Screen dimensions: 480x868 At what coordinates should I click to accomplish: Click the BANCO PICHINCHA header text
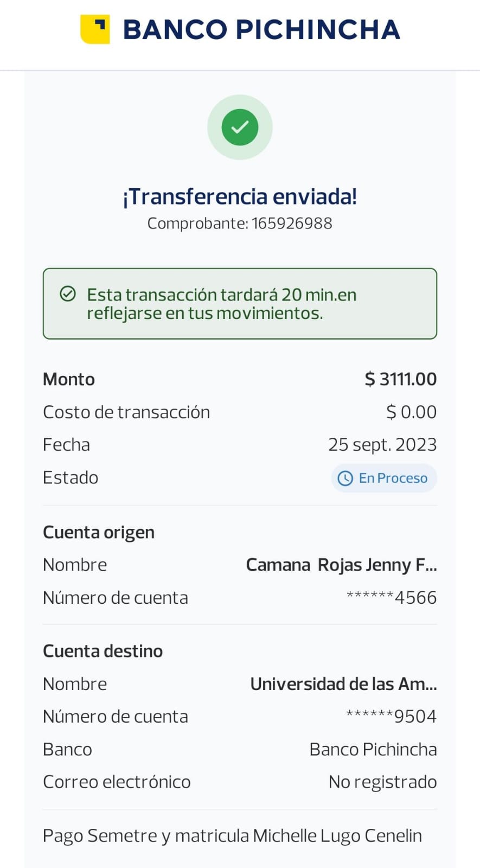pyautogui.click(x=261, y=30)
